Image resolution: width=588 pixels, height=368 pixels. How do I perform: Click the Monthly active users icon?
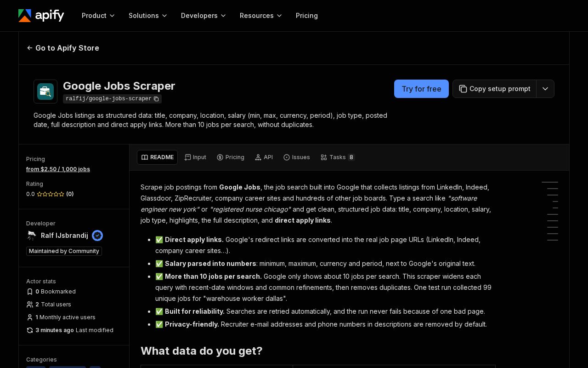click(x=30, y=317)
